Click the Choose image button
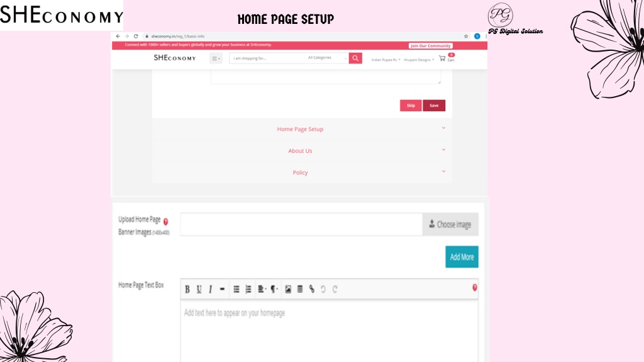Screen dimensions: 644x362 (x=450, y=224)
